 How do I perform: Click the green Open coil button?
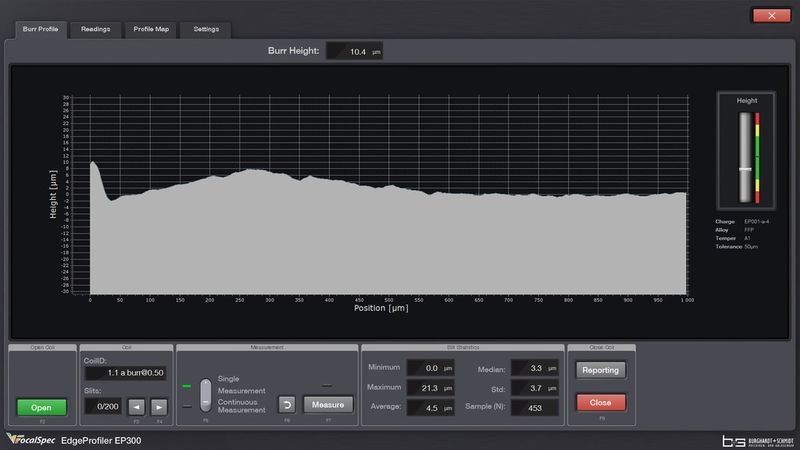coord(41,407)
